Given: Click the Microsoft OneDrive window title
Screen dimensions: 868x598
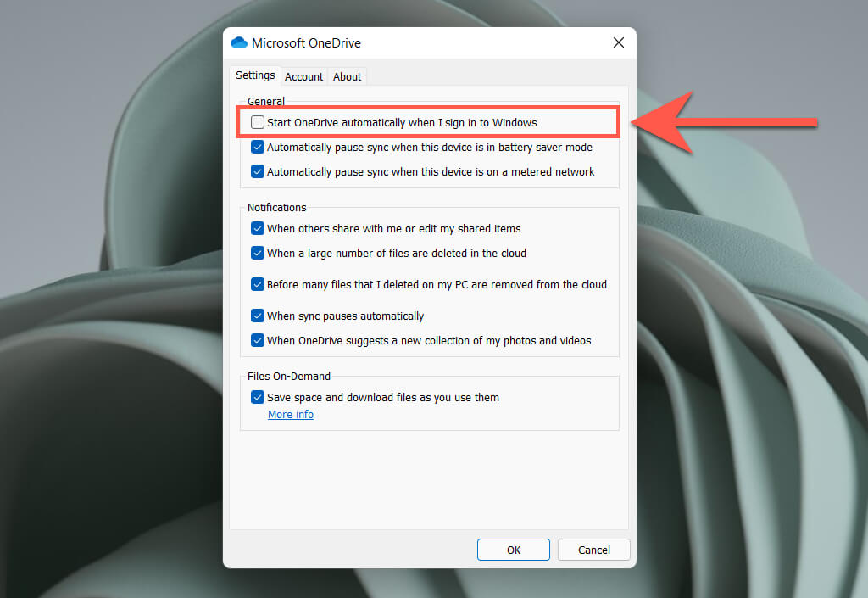Looking at the screenshot, I should (306, 42).
